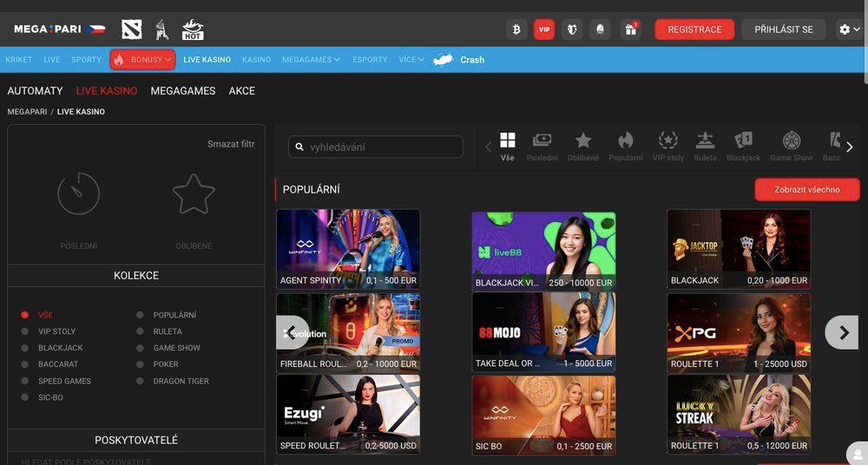Image resolution: width=868 pixels, height=465 pixels.
Task: Select the Dragon Tiger collection radio
Action: [140, 381]
